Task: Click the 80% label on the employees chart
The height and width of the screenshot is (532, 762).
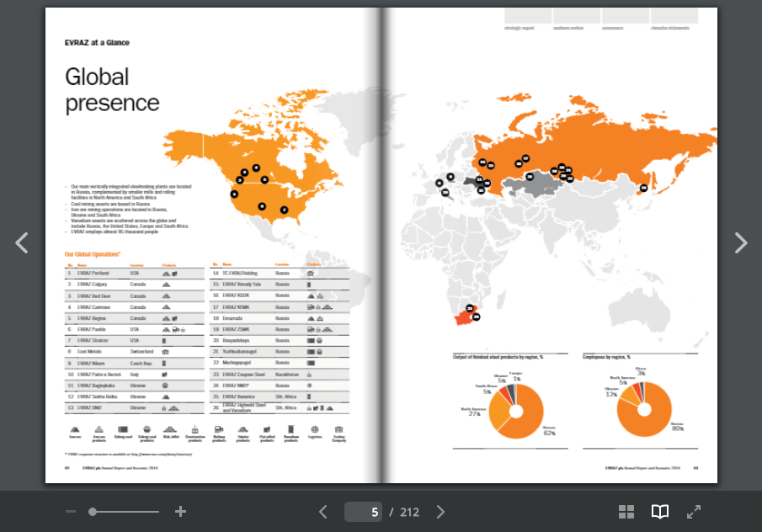Action: coord(678,428)
